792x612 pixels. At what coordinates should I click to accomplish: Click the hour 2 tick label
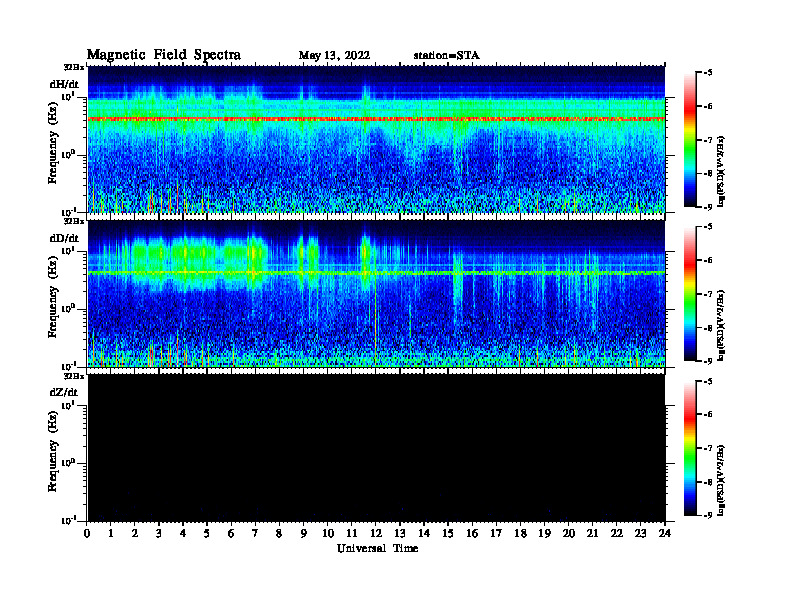(x=135, y=534)
